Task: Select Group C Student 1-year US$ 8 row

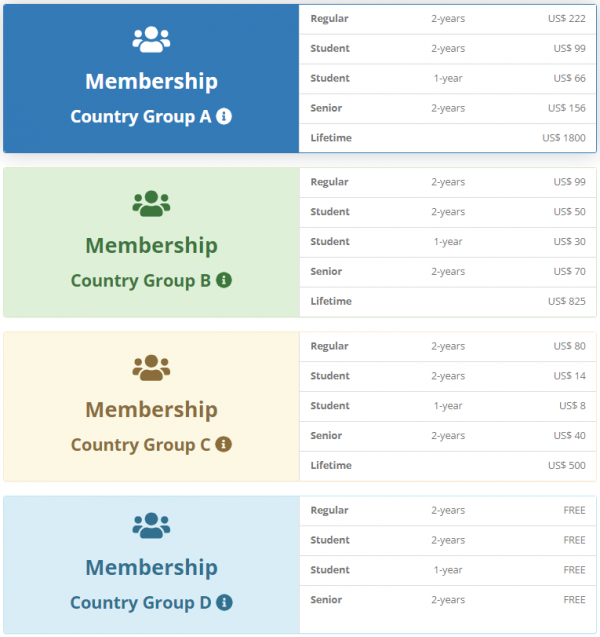Action: coord(448,406)
